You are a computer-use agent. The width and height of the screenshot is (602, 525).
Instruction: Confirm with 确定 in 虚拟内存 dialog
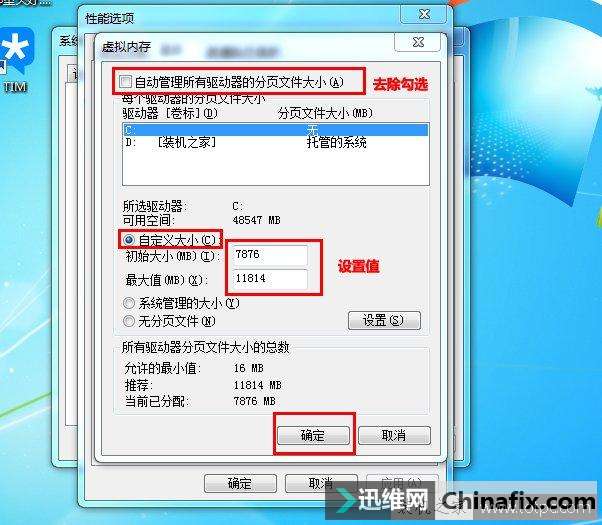point(313,436)
